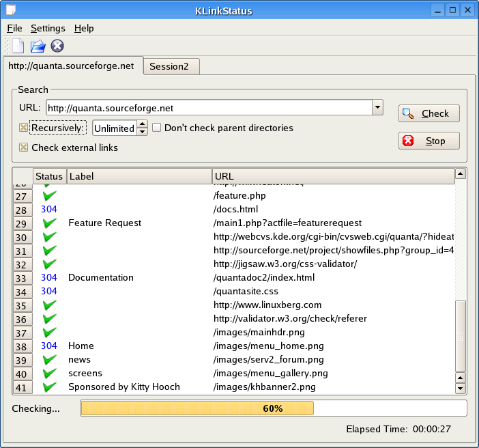The width and height of the screenshot is (479, 448).
Task: Toggle the Recursively checkbox
Action: (x=23, y=128)
